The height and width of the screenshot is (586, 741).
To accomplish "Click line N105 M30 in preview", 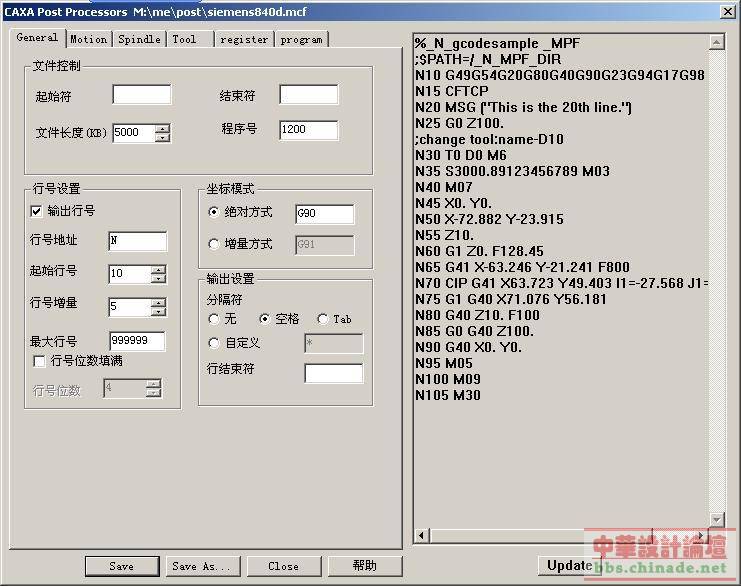I will click(x=448, y=396).
